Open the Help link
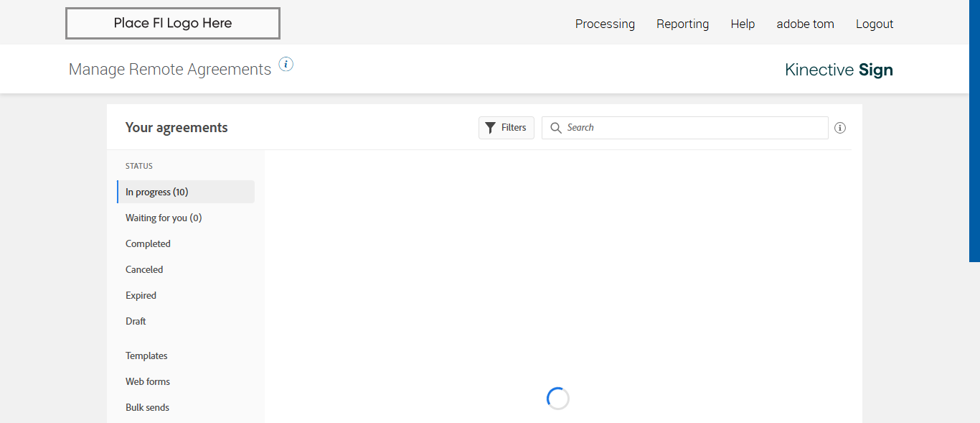This screenshot has height=423, width=980. [743, 24]
